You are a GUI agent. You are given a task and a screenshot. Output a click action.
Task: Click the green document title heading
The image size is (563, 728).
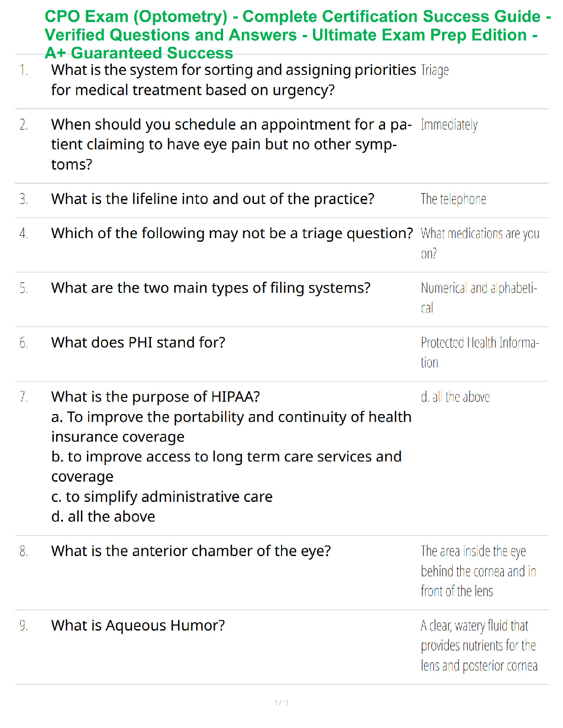click(298, 35)
